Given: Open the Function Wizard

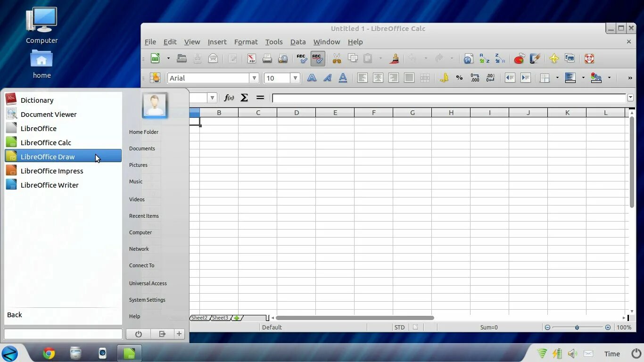Looking at the screenshot, I should (x=229, y=98).
